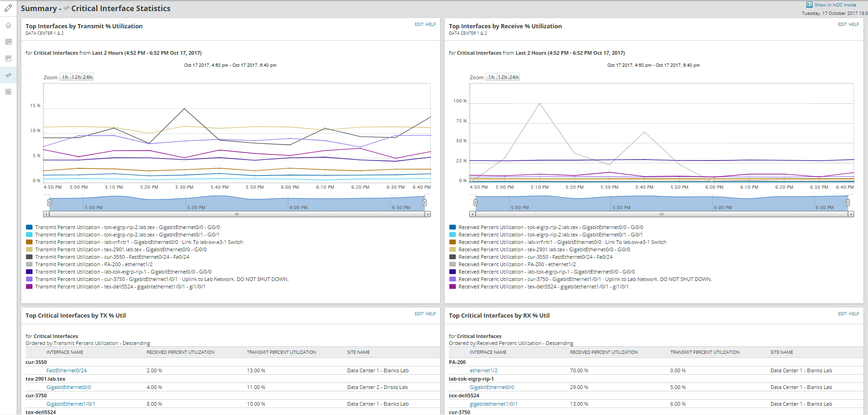Click the right range handle of the Transmit chart navigator
Image resolution: width=868 pixels, height=415 pixels.
click(x=425, y=203)
